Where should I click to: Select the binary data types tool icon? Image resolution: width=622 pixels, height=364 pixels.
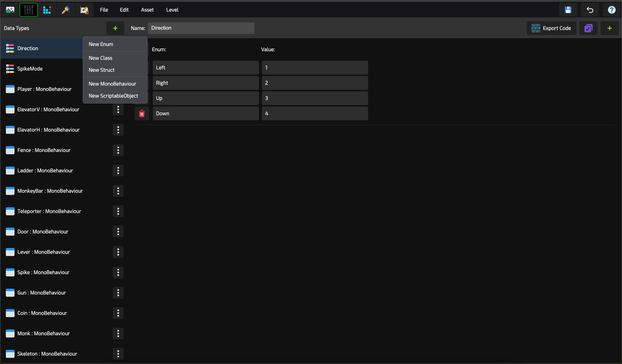pyautogui.click(x=29, y=10)
